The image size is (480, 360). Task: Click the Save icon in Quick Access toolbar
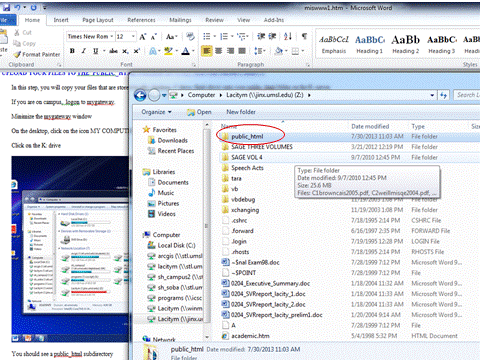[x=6, y=7]
